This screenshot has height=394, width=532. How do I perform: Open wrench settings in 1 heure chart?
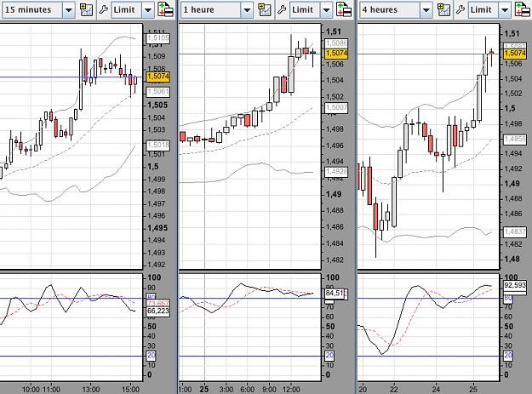pos(282,10)
